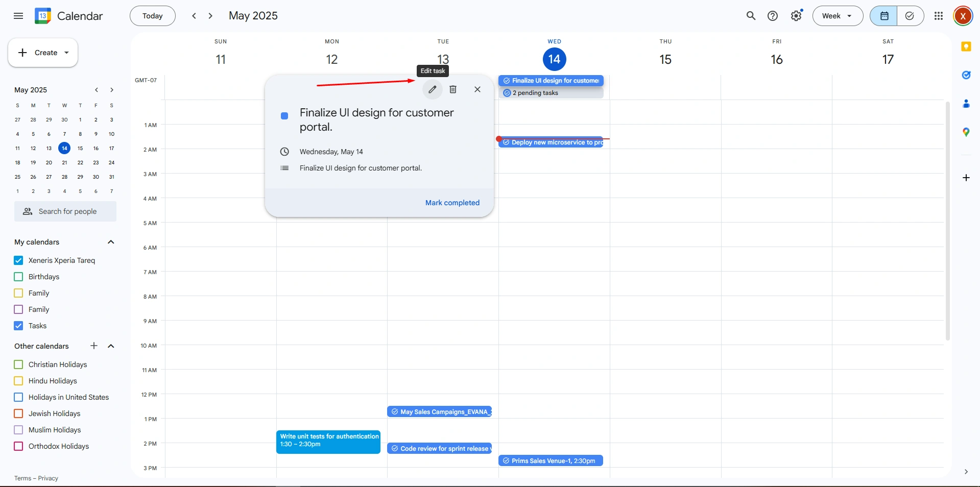The height and width of the screenshot is (487, 980).
Task: Open the Search magnifier icon
Action: (x=751, y=16)
